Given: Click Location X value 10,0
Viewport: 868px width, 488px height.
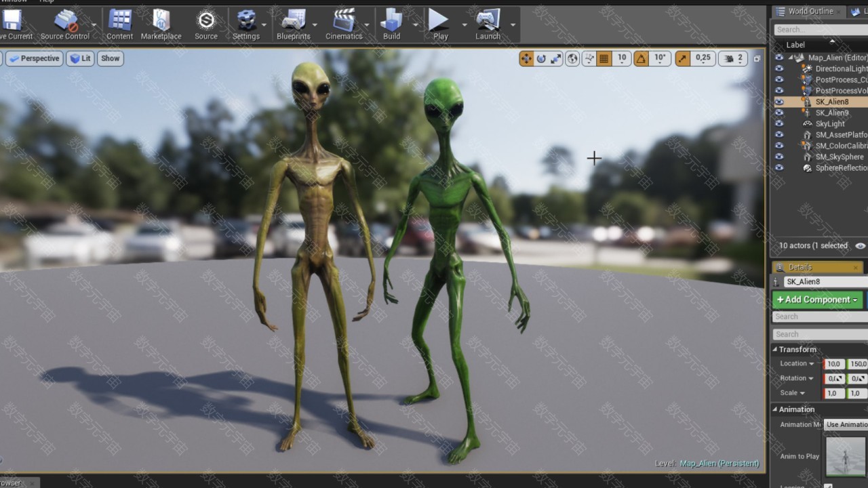Looking at the screenshot, I should (x=834, y=364).
